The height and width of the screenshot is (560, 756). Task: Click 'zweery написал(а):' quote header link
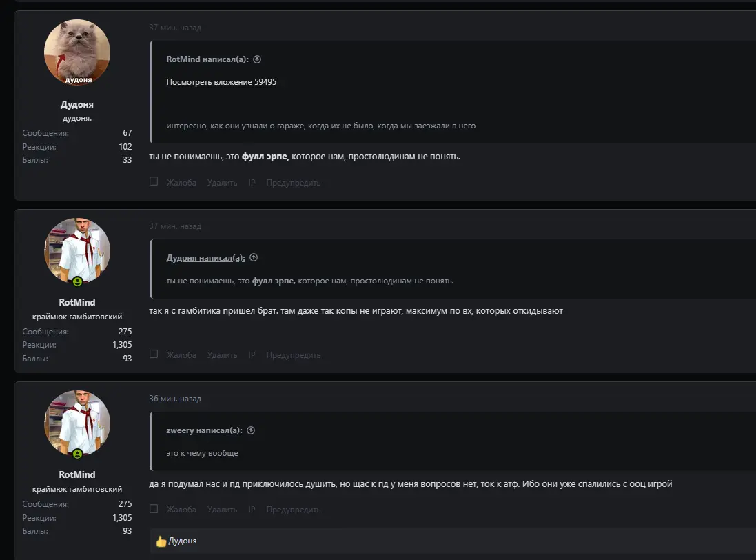204,430
